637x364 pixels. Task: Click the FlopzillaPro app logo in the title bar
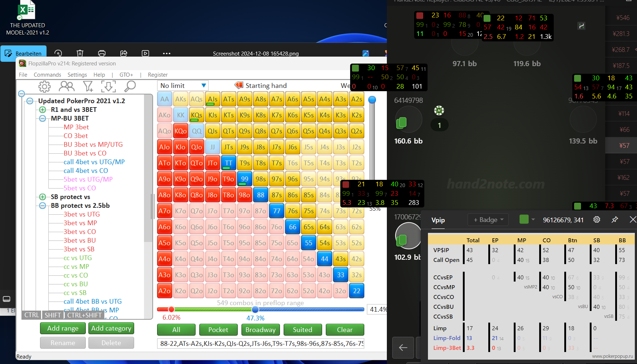point(23,63)
